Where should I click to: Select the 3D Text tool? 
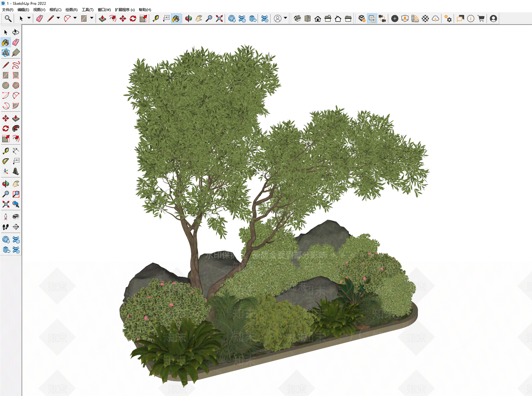(x=16, y=172)
